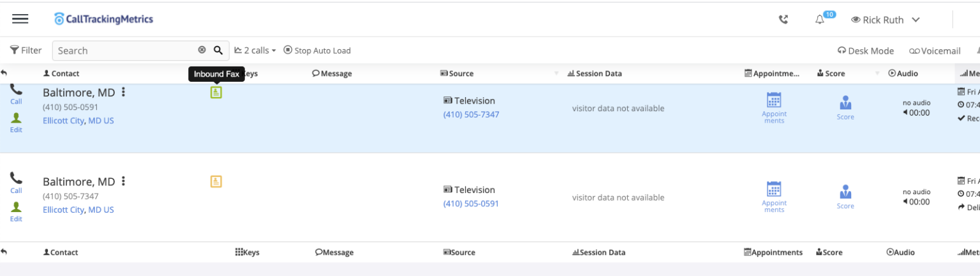Click into the Search input field
The height and width of the screenshot is (276, 980).
pos(124,50)
